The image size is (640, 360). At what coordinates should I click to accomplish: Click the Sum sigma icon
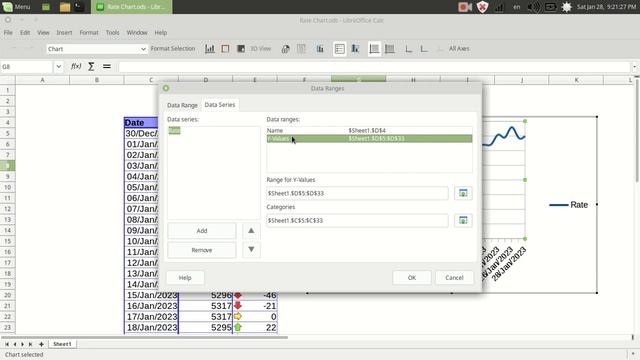[x=91, y=66]
